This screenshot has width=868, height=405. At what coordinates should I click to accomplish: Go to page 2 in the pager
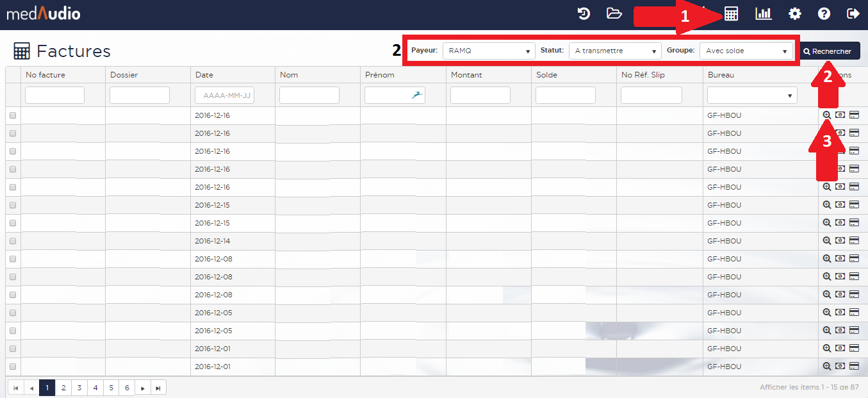(x=63, y=388)
